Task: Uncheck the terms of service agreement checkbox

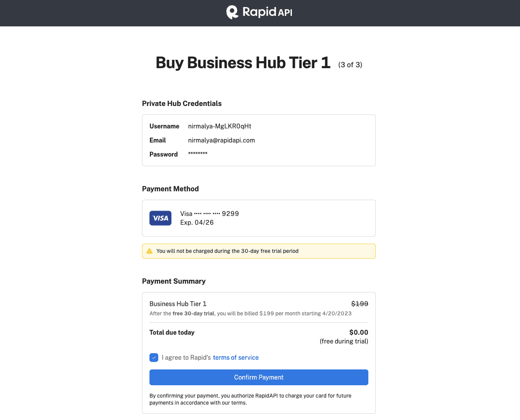Action: tap(153, 357)
